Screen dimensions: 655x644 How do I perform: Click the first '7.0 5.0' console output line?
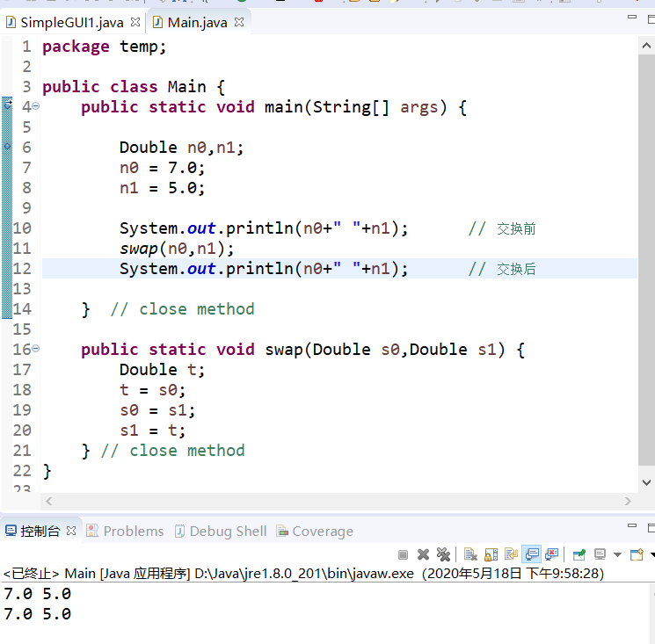click(38, 594)
